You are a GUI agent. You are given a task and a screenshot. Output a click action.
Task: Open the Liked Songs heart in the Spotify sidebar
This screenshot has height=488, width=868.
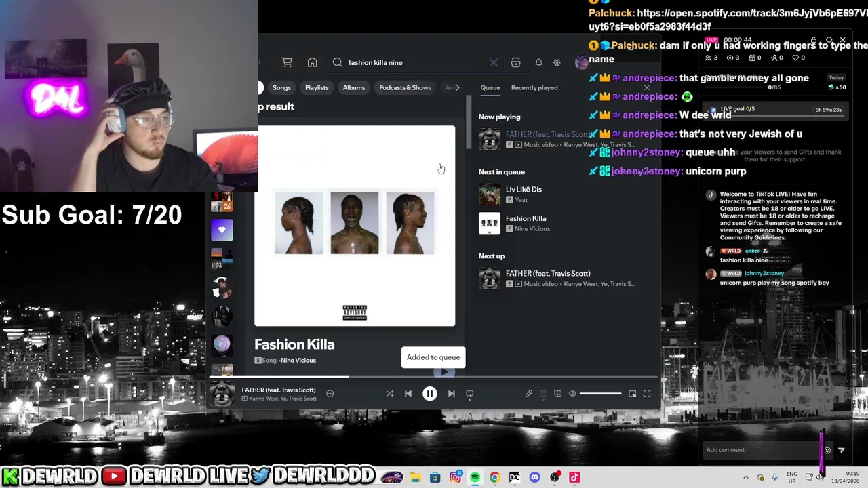[222, 230]
